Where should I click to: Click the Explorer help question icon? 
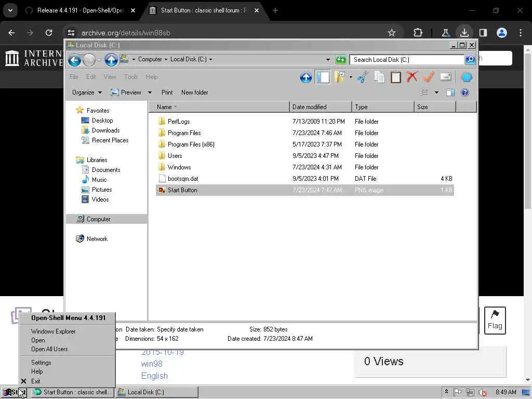[x=465, y=92]
